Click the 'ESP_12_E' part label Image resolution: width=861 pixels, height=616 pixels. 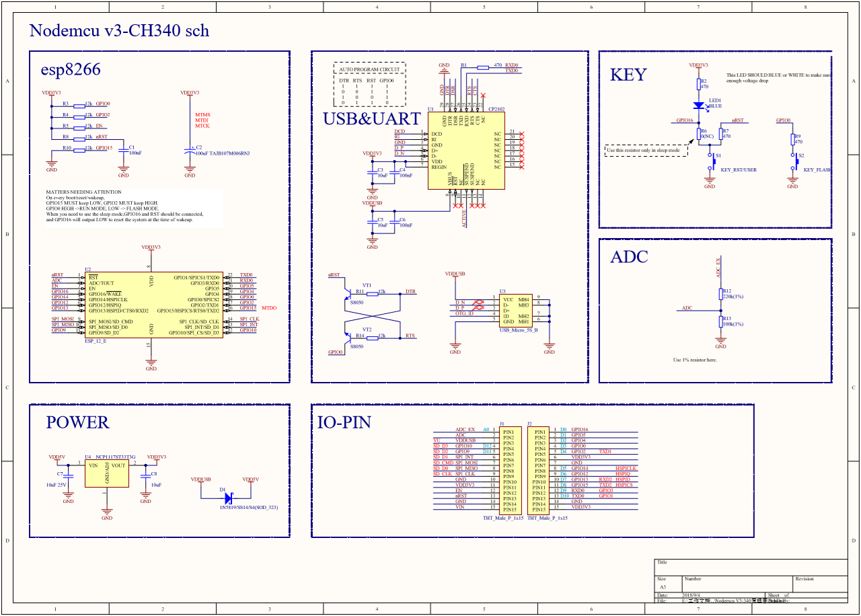click(x=96, y=342)
